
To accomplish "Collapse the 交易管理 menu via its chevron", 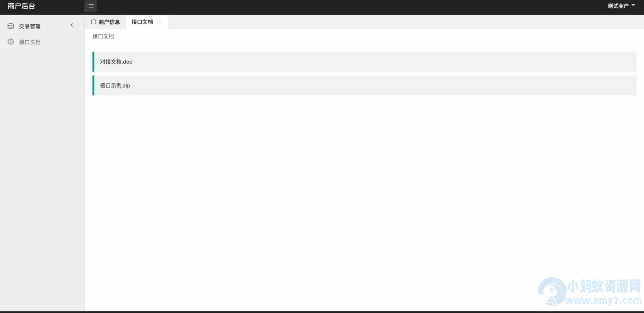I will click(x=72, y=26).
